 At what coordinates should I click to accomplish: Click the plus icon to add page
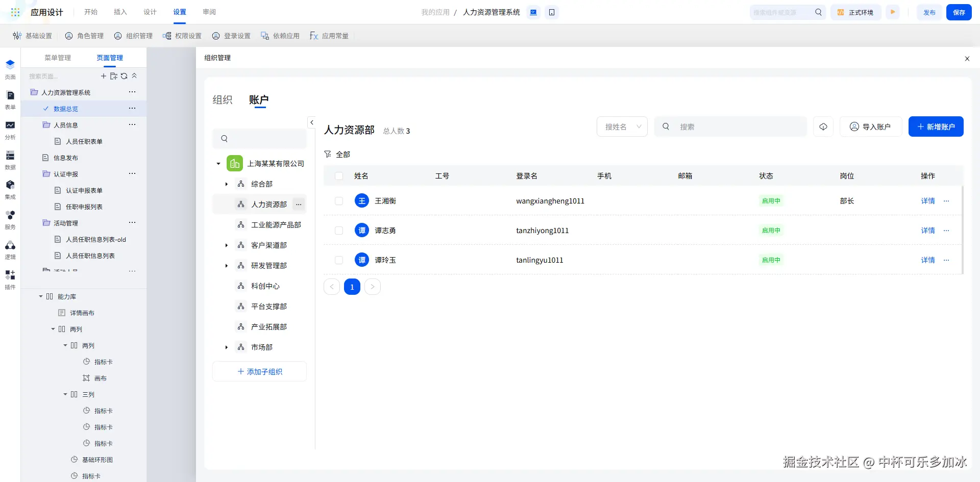coord(104,76)
